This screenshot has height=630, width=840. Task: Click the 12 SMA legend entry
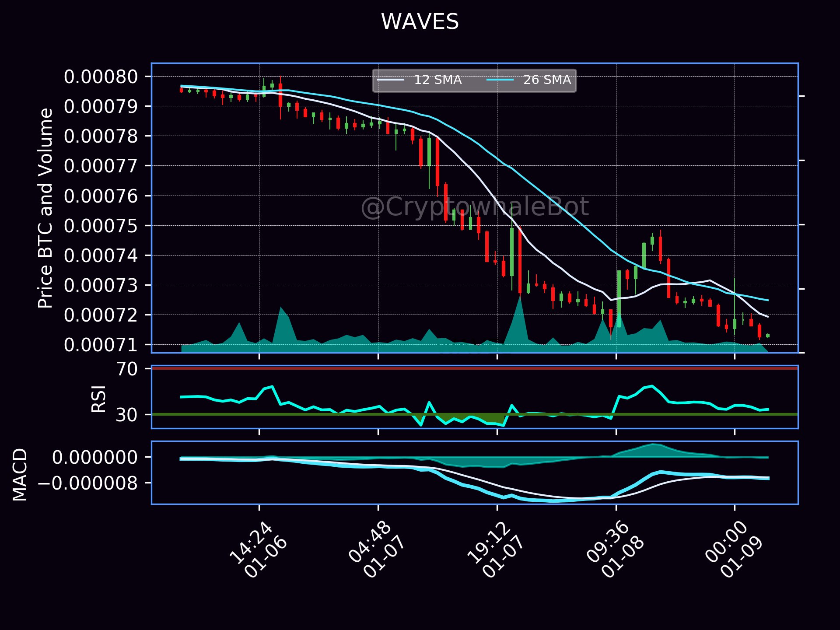[420, 80]
